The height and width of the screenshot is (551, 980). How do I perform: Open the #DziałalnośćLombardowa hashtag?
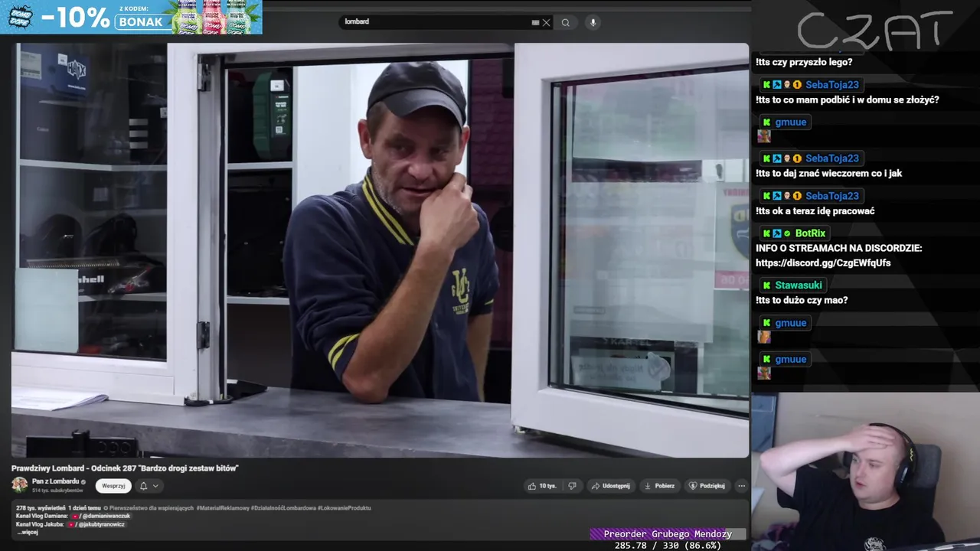click(283, 508)
